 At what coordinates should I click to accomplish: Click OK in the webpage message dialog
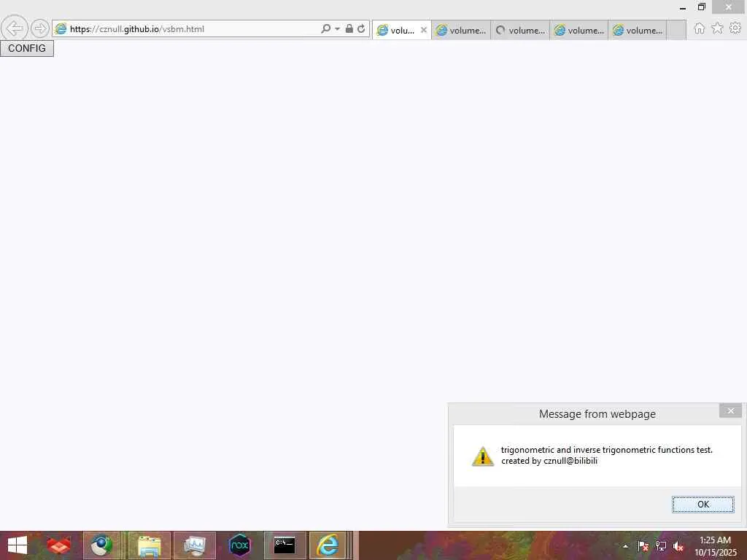coord(703,505)
